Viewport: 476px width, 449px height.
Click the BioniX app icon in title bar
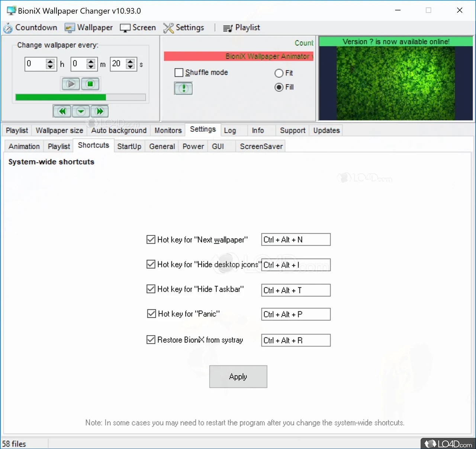11,10
